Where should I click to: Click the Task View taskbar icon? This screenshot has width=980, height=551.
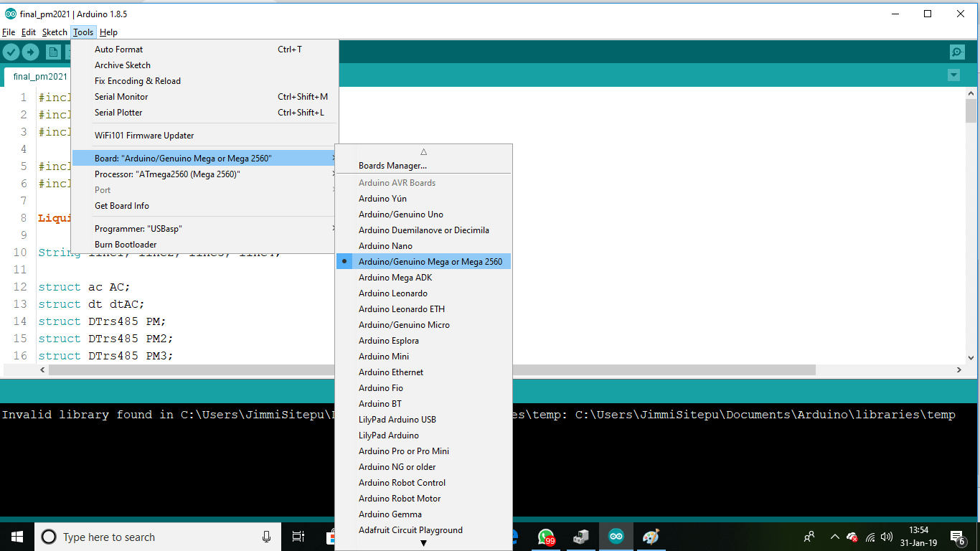(x=298, y=537)
